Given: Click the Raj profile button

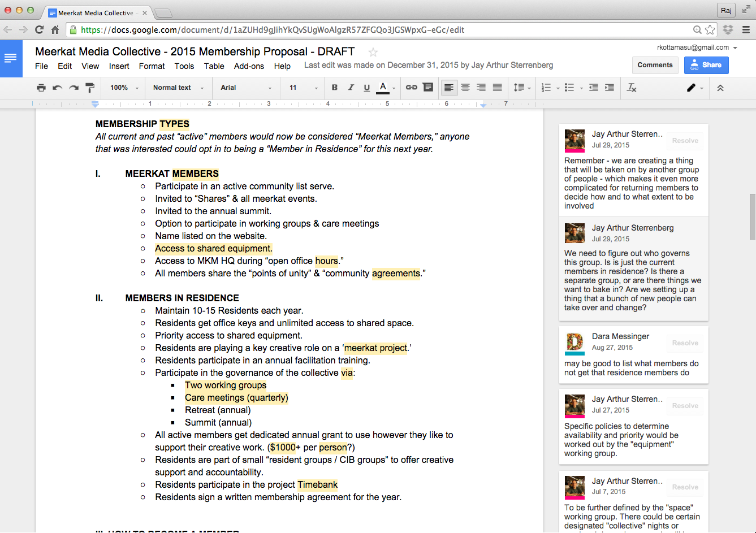Looking at the screenshot, I should point(726,10).
